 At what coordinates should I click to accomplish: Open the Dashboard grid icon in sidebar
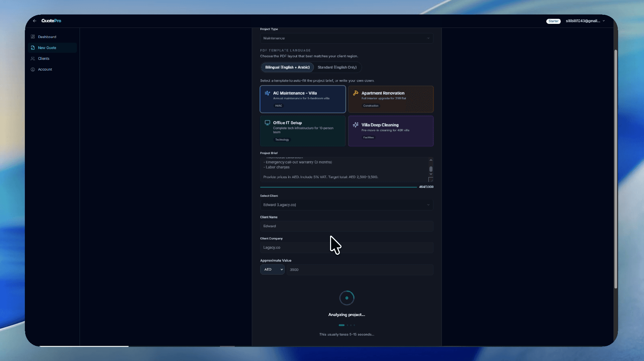pos(33,37)
